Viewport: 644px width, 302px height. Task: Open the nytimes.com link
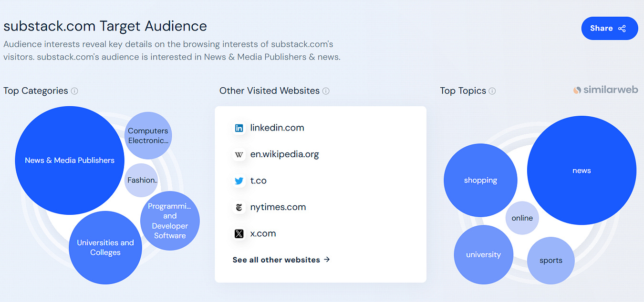click(278, 207)
